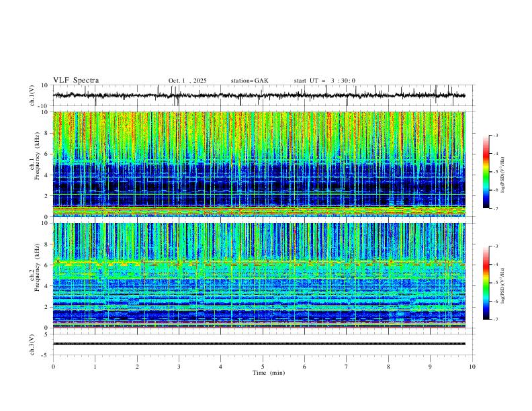The height and width of the screenshot is (411, 532).
Task: Click time-axis tick label 1
Action: (x=95, y=367)
